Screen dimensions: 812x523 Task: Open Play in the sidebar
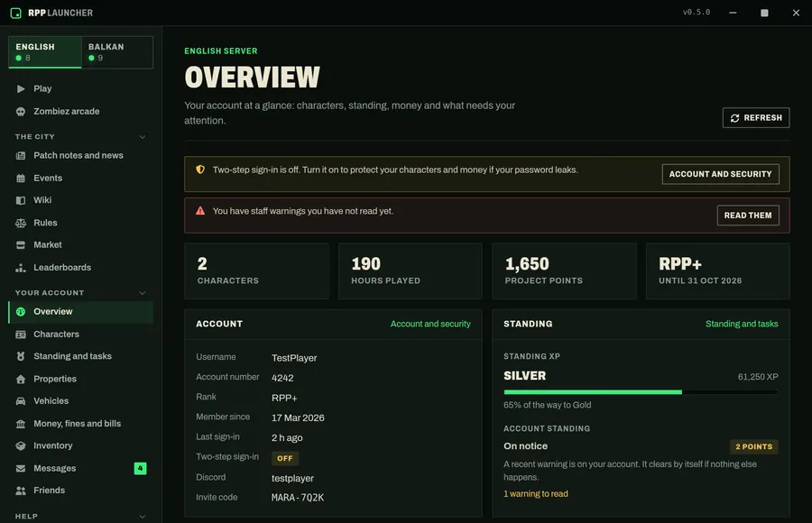tap(81, 88)
